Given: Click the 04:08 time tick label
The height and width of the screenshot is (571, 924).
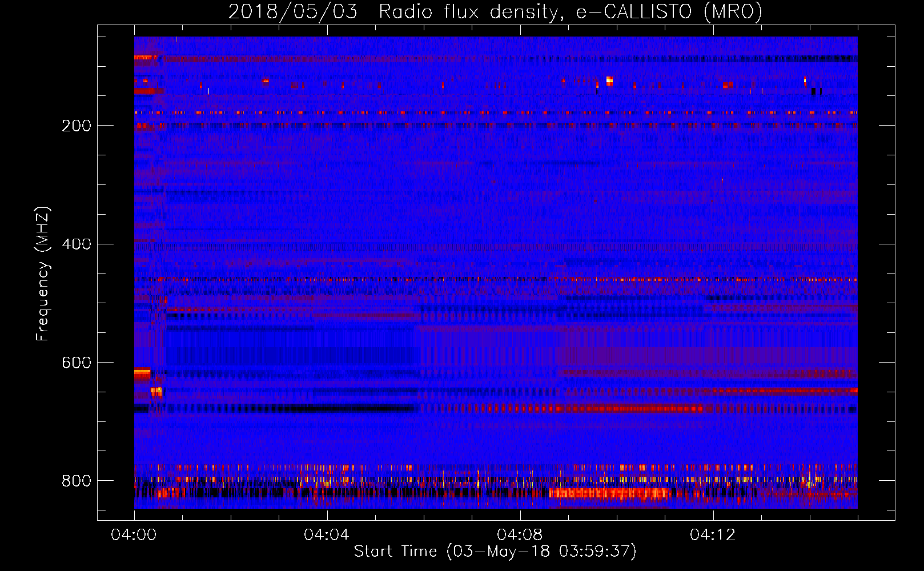Looking at the screenshot, I should coord(519,534).
